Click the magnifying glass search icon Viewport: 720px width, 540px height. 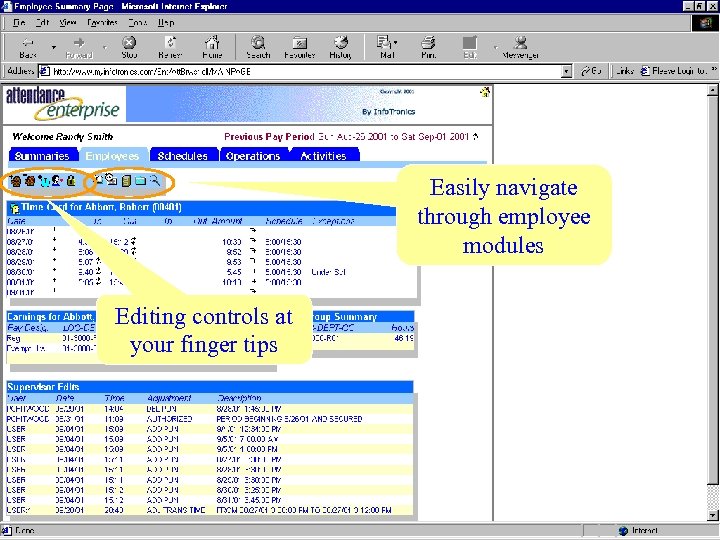tap(155, 180)
